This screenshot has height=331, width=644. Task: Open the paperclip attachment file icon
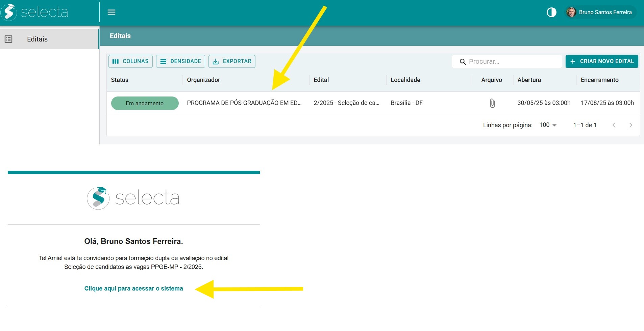click(492, 103)
